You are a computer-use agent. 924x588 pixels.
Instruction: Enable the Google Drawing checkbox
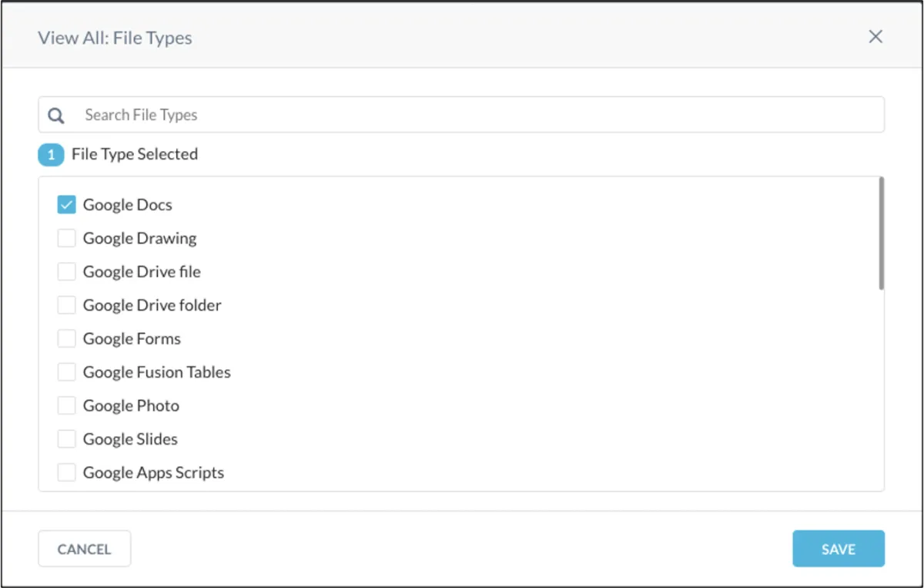[67, 239]
